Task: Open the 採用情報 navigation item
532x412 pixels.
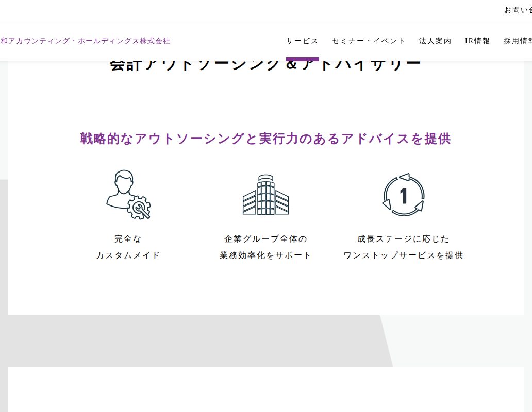Action: 518,41
